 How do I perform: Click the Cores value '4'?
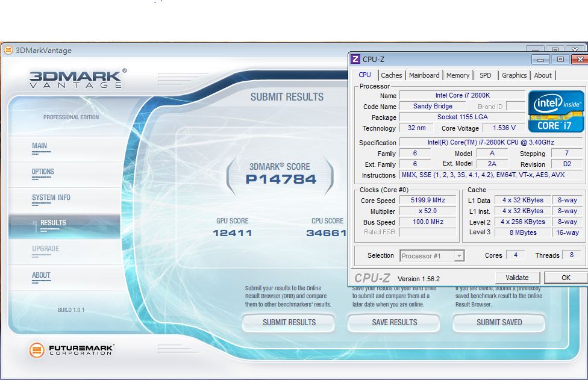516,255
